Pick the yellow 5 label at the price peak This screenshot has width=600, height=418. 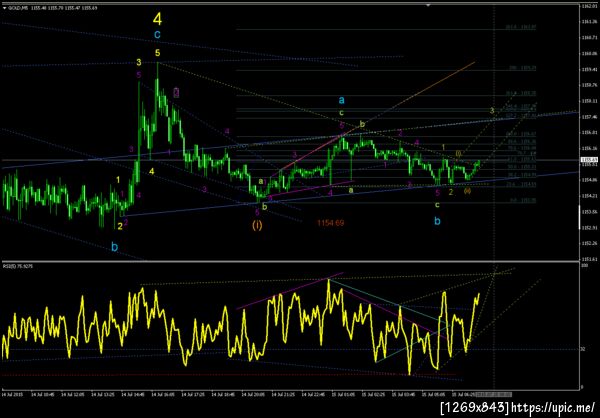pyautogui.click(x=158, y=52)
